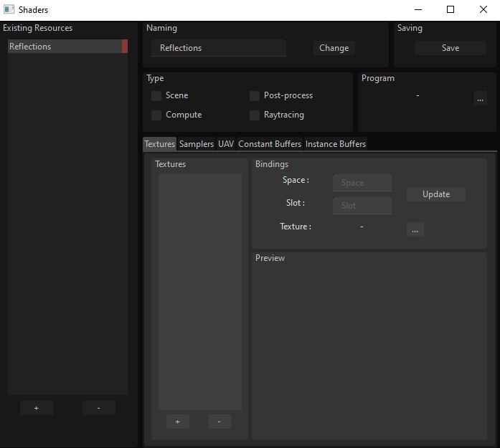Screen dimensions: 500x448
Task: Select Reflections in Existing Resources list
Action: pos(67,47)
